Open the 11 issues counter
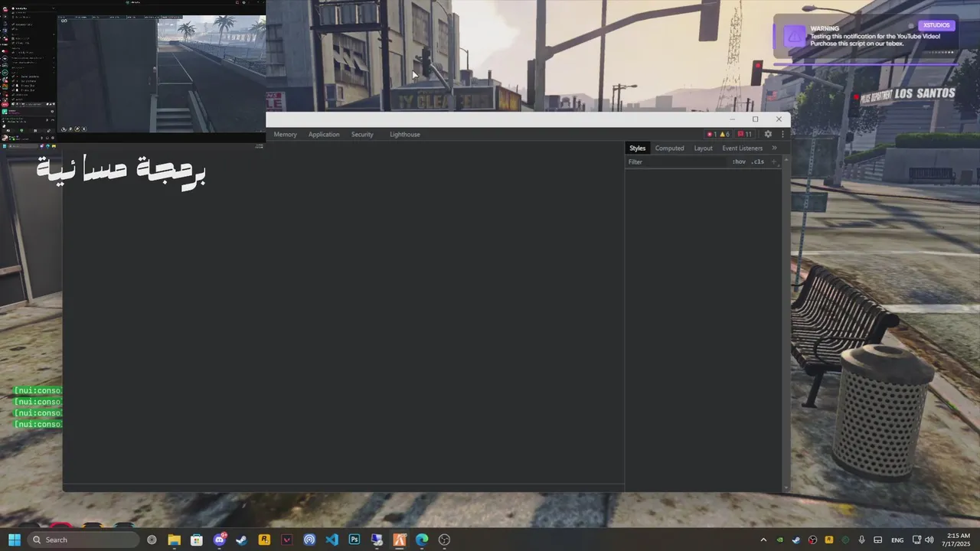The width and height of the screenshot is (980, 551). pos(745,135)
